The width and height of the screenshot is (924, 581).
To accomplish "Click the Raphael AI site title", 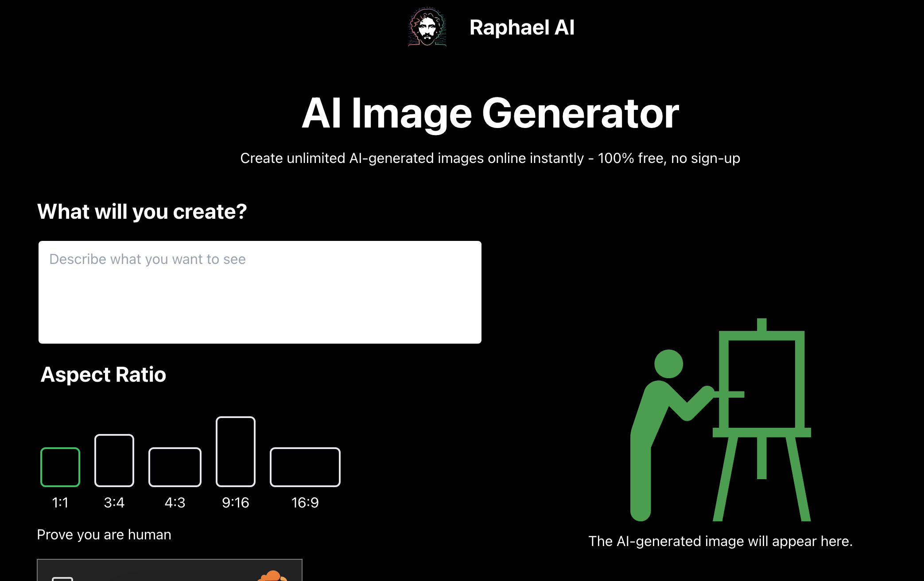I will pos(521,27).
